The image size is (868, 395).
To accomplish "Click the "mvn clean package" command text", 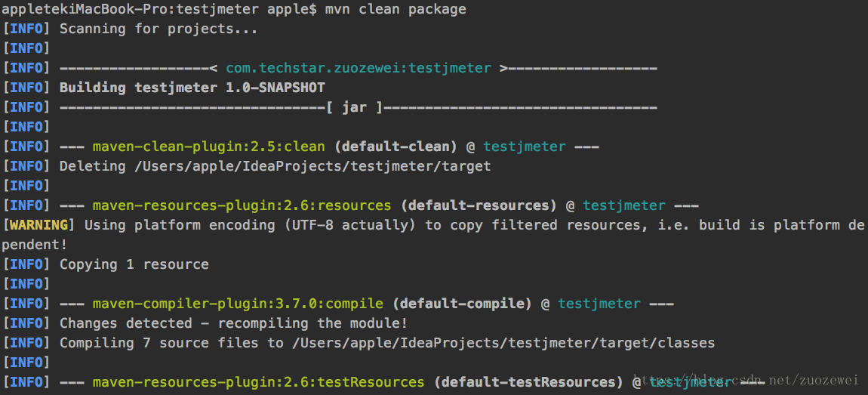I will (408, 10).
